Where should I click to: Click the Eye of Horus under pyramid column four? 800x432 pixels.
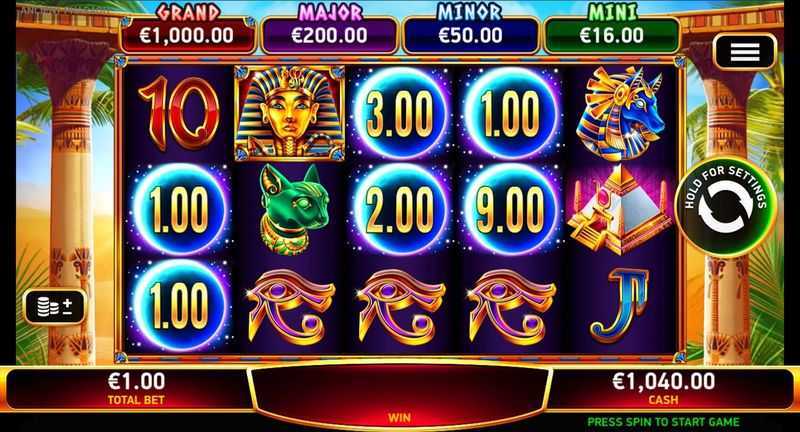click(x=511, y=306)
